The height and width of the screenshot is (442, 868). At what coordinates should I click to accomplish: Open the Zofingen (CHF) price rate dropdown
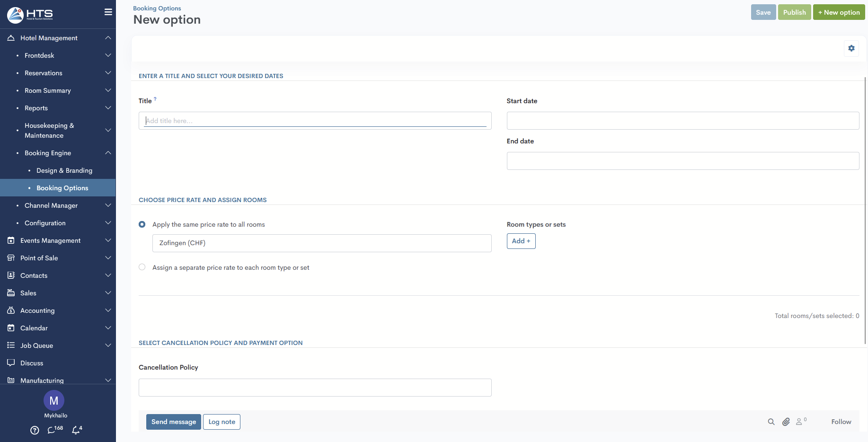point(322,243)
